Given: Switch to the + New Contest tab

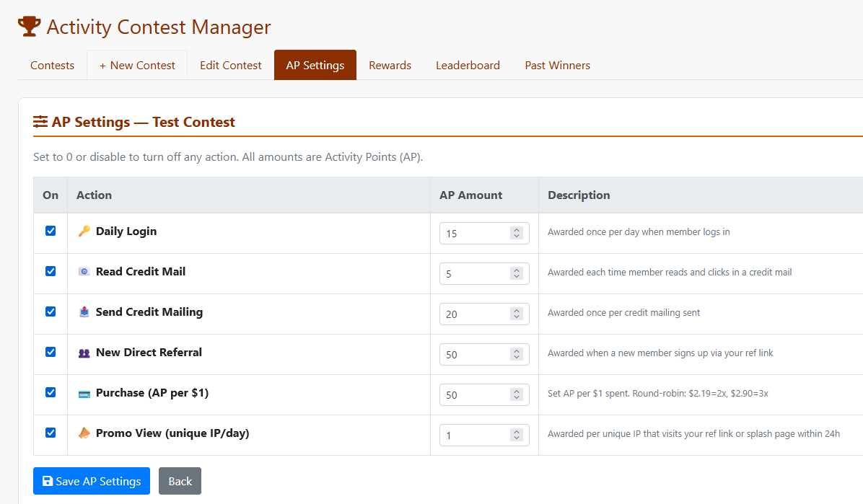Looking at the screenshot, I should (x=137, y=65).
